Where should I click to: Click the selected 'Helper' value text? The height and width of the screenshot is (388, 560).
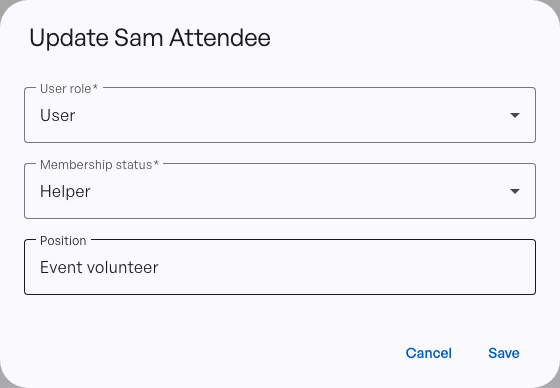tap(65, 191)
